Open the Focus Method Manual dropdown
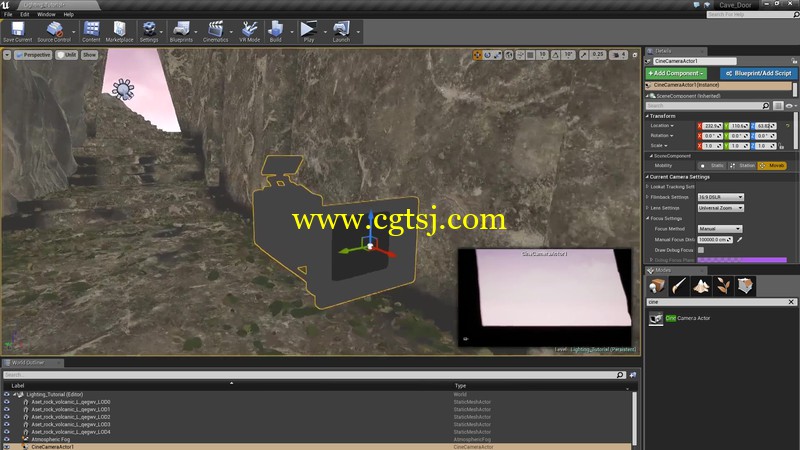 tap(719, 229)
